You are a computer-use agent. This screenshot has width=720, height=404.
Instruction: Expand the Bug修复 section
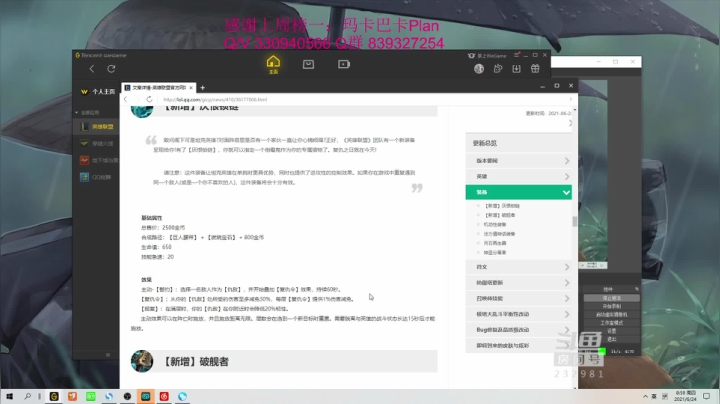point(518,330)
